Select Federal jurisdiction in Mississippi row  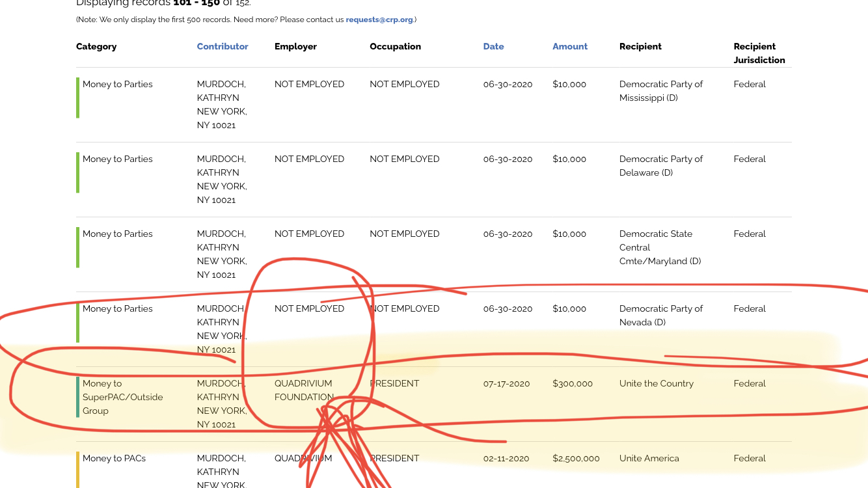pos(750,84)
